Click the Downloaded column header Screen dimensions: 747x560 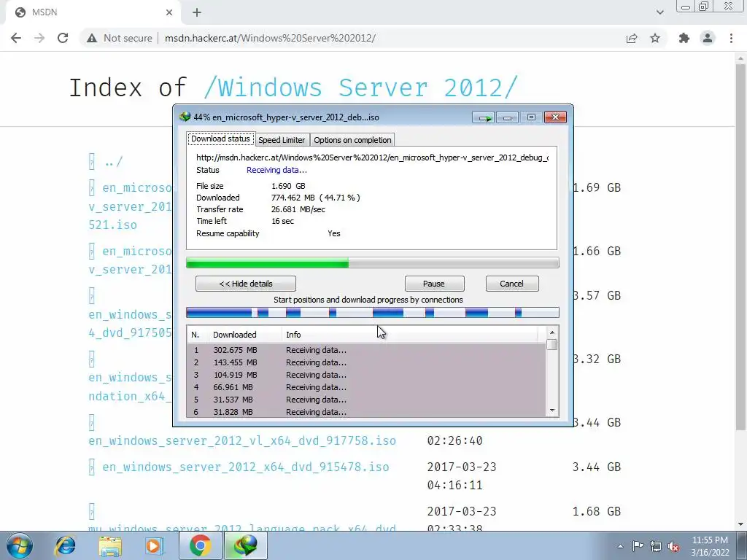click(245, 335)
